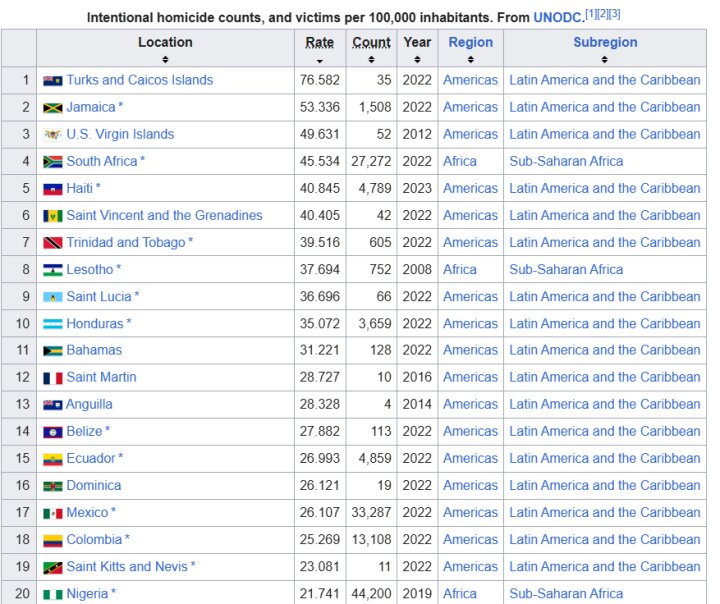
Task: Open the Haiti country link
Action: click(79, 188)
